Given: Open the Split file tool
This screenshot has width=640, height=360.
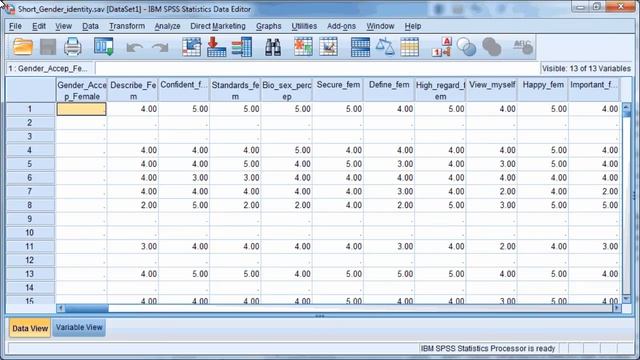Looking at the screenshot, I should click(360, 47).
